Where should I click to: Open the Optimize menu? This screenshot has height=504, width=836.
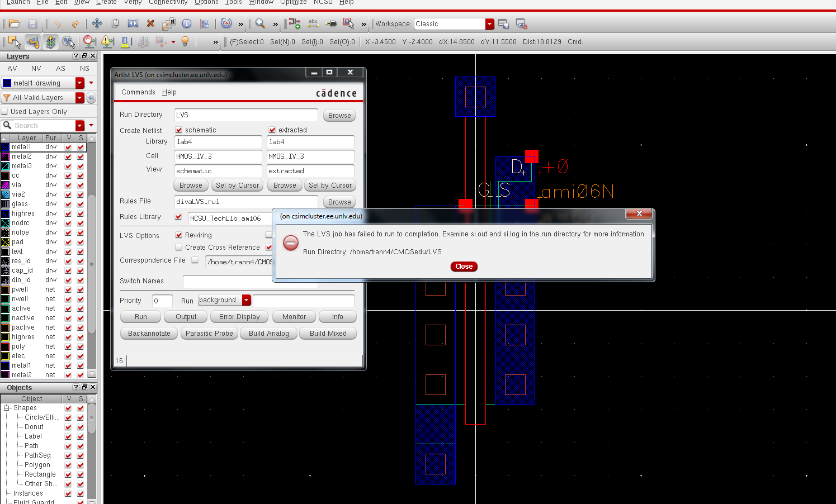pyautogui.click(x=294, y=2)
